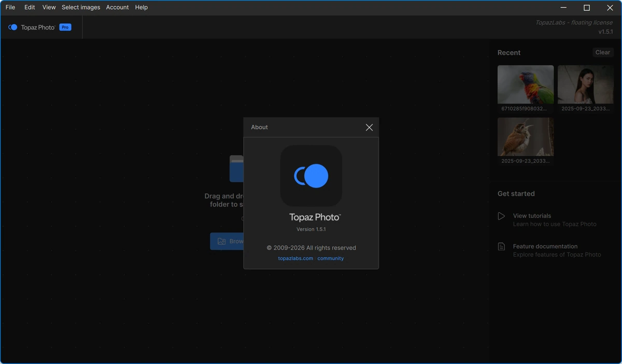
Task: Open the Select images menu
Action: [81, 7]
